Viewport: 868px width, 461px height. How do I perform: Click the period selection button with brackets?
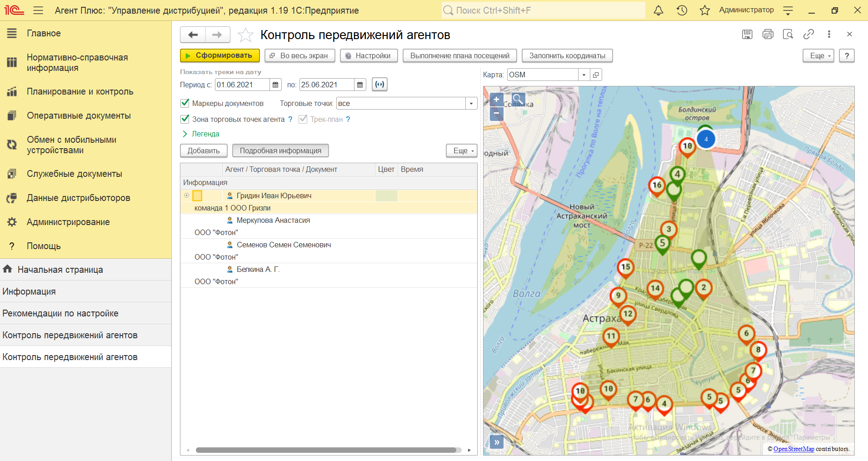[379, 85]
